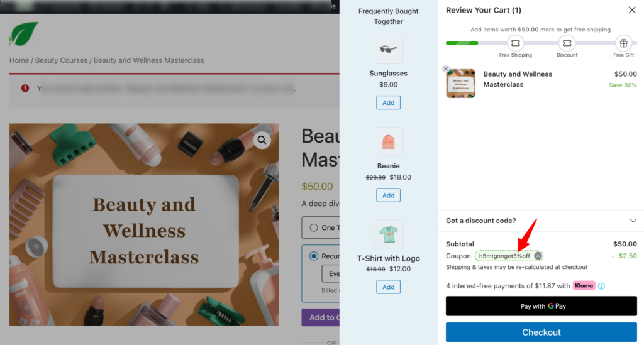Remove the applied coupon h5mtgnnget5%off
The height and width of the screenshot is (345, 644).
(x=538, y=256)
